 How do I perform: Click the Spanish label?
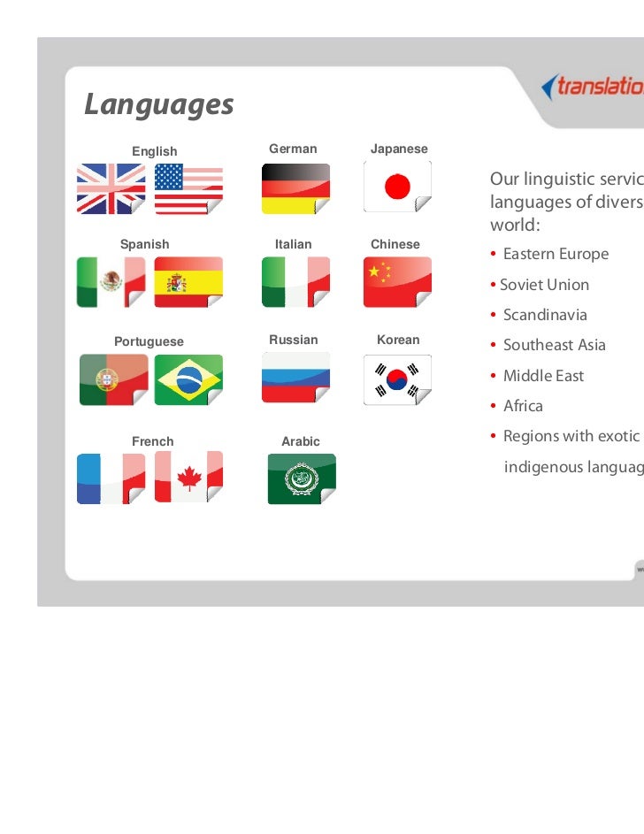coord(145,244)
